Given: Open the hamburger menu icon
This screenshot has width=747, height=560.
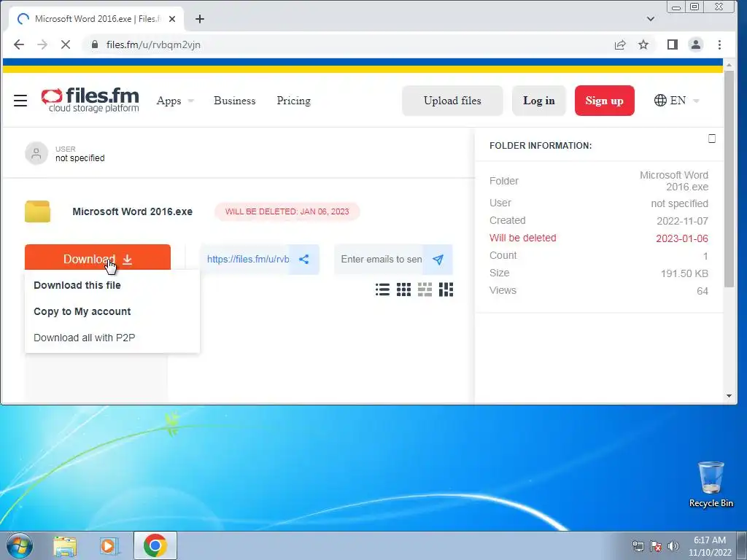Looking at the screenshot, I should 20,101.
